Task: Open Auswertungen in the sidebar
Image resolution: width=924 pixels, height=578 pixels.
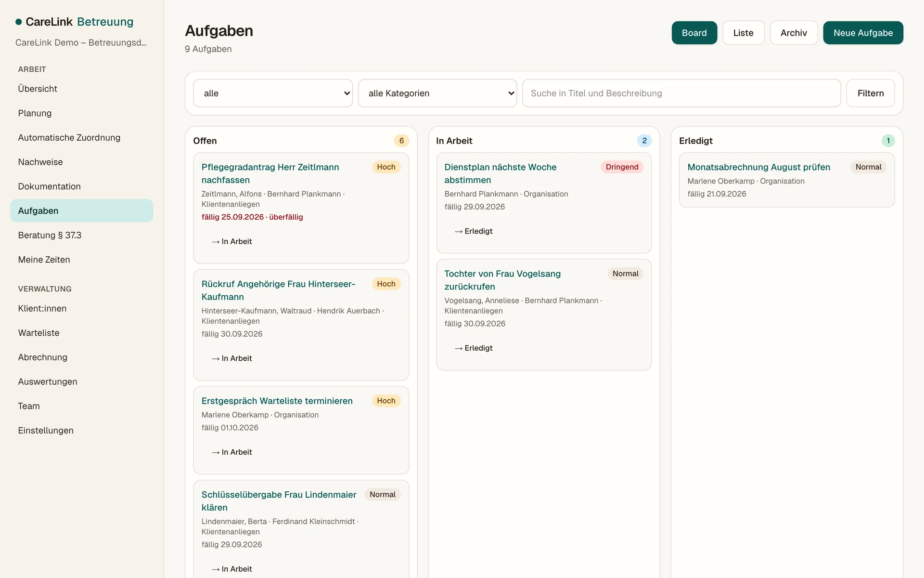Action: (82, 381)
